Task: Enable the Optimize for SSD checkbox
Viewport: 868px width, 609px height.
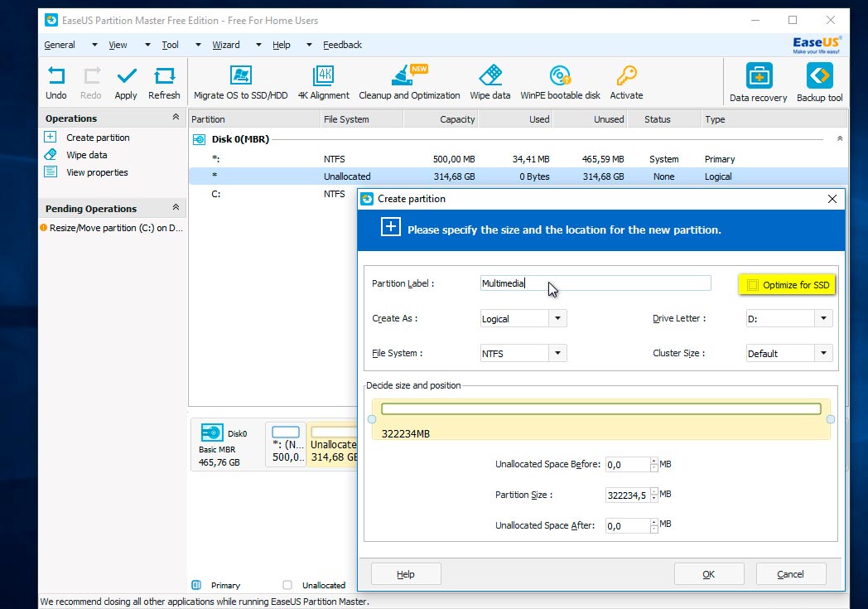Action: click(x=752, y=285)
